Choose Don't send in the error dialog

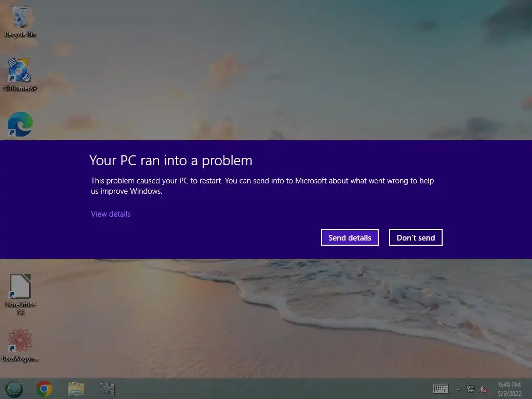tap(416, 237)
